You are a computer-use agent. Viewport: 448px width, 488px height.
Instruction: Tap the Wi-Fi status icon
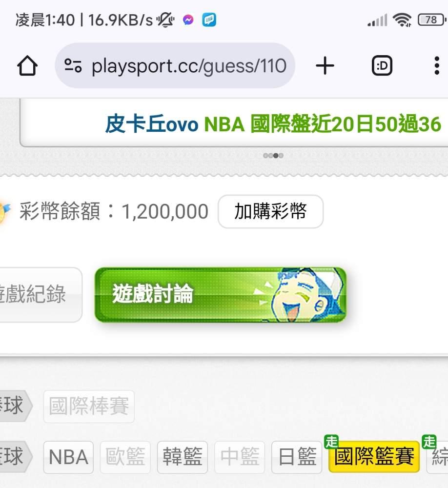point(402,20)
